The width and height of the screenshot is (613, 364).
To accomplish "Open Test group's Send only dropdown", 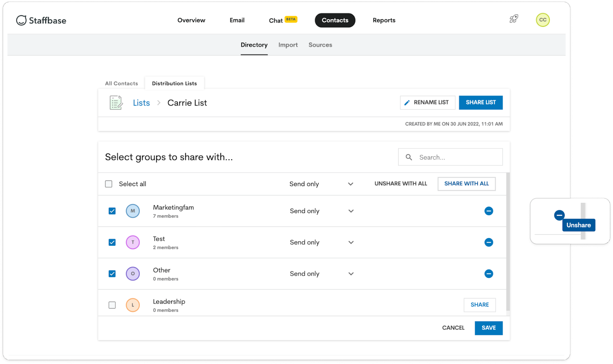I will [x=321, y=242].
